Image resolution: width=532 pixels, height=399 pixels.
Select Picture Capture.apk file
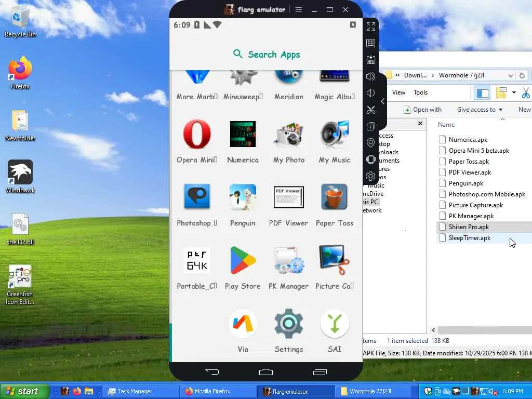(476, 205)
